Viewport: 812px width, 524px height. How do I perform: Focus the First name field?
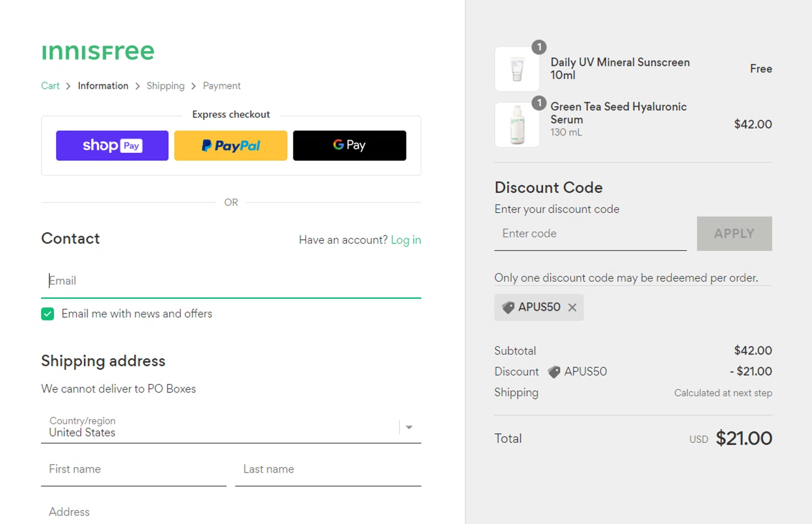[134, 469]
